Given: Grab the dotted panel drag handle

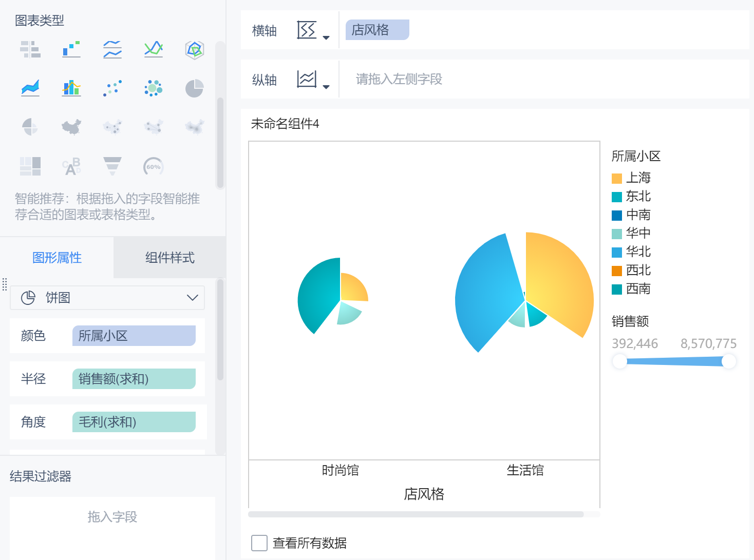Looking at the screenshot, I should click(x=5, y=284).
